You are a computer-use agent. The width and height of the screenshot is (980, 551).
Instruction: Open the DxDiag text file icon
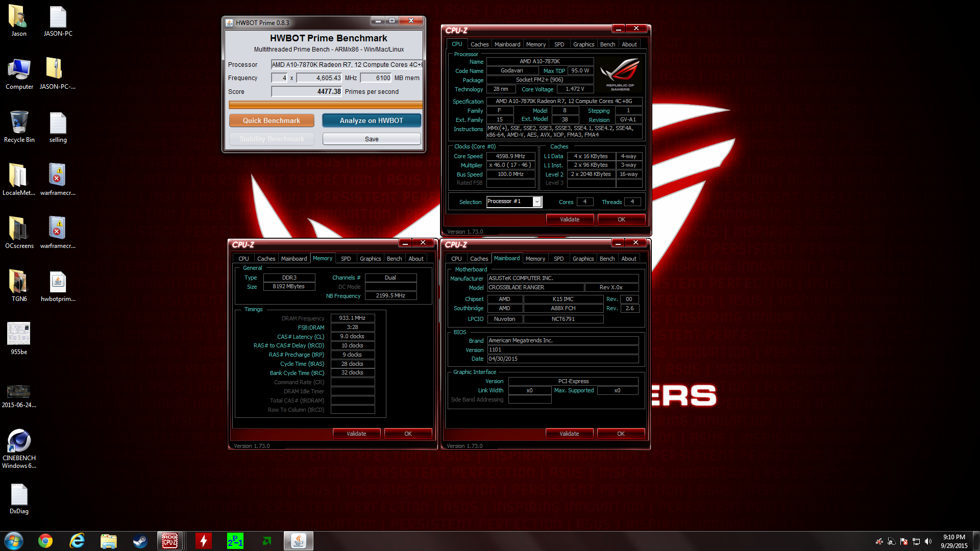pyautogui.click(x=19, y=499)
